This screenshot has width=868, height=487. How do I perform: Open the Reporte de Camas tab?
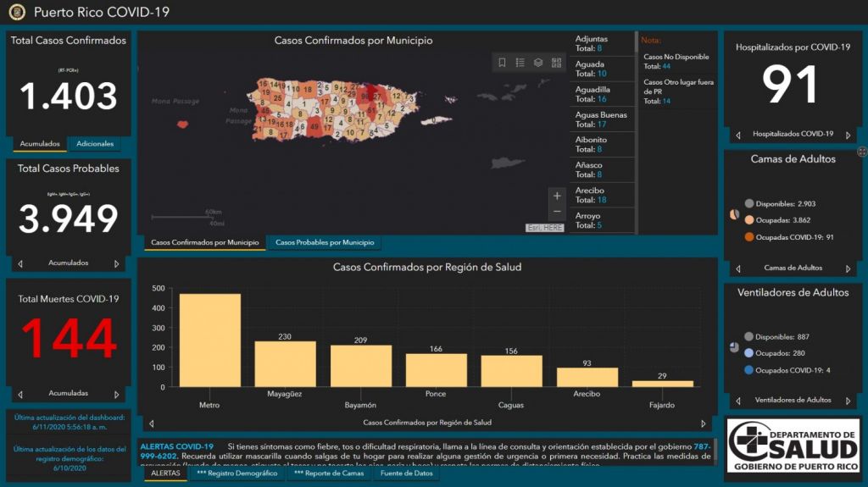[x=328, y=473]
